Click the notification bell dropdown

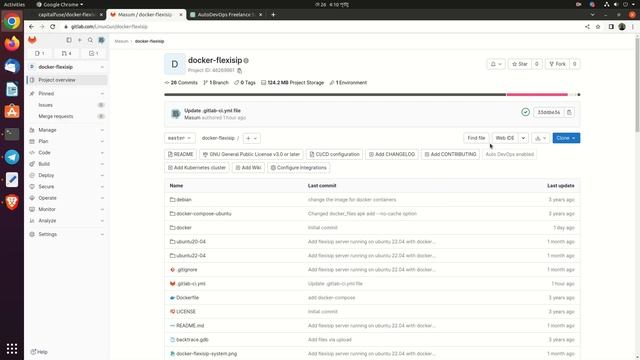pyautogui.click(x=496, y=64)
